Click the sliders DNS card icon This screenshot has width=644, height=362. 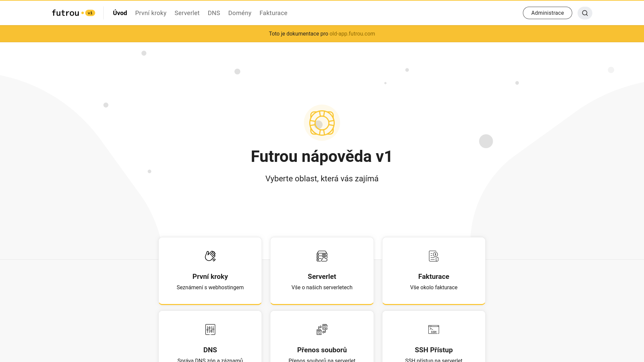coord(210,329)
